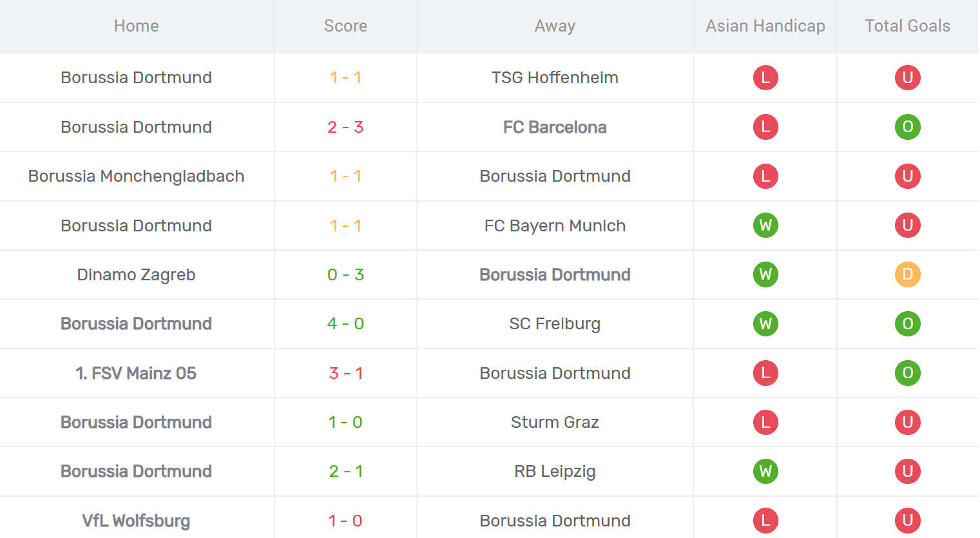Click the U total goals badge for Monchengladbach match
This screenshot has width=980, height=538.
907,176
